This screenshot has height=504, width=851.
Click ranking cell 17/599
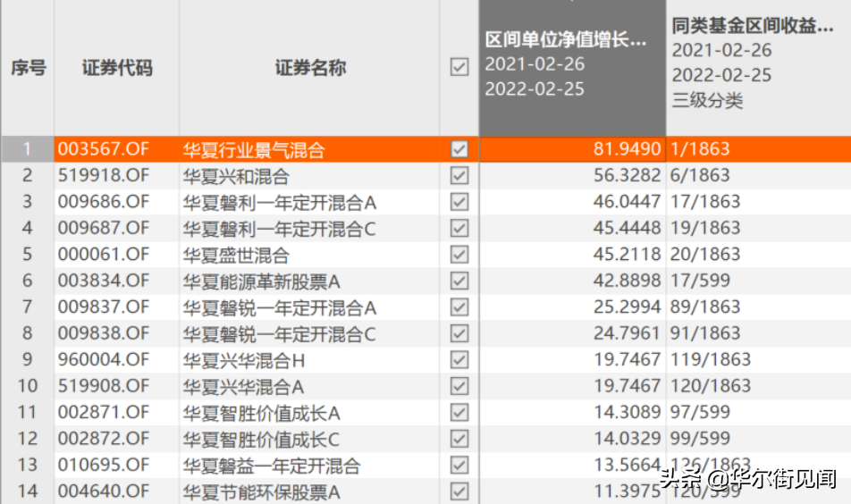tap(700, 281)
